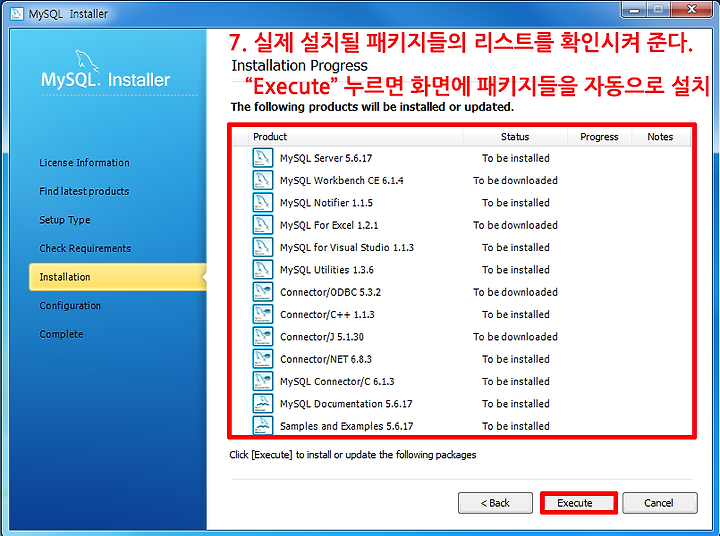Select Connector/J 5.1.30 product name

321,337
